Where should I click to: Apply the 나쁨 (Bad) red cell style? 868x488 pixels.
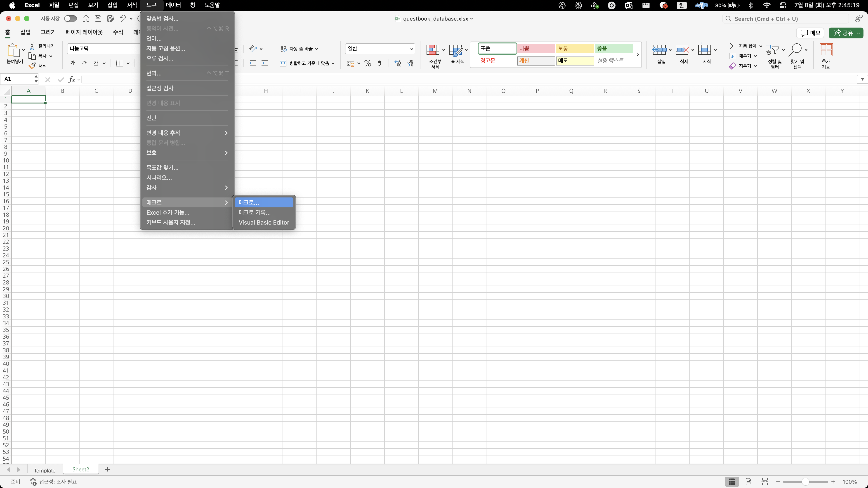(536, 49)
